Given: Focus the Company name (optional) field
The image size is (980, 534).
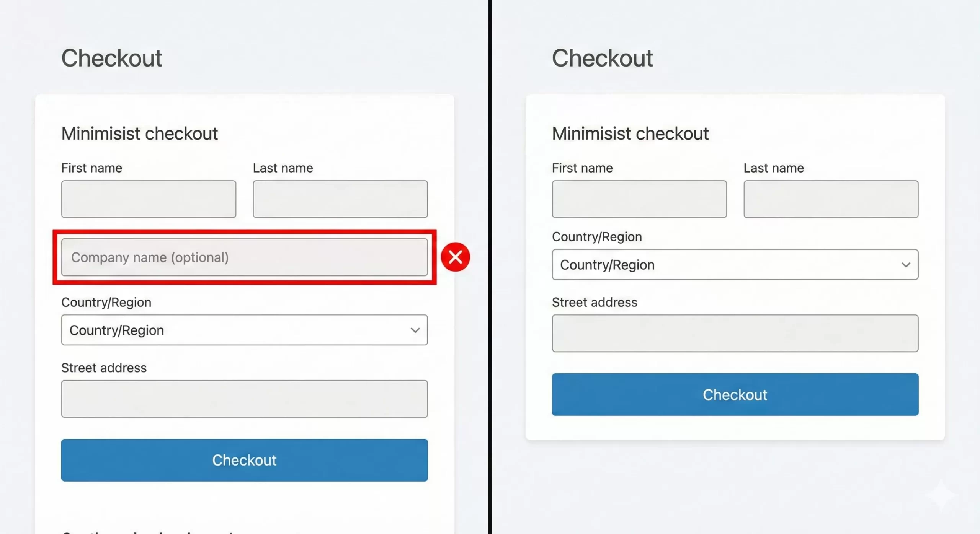Looking at the screenshot, I should (x=244, y=257).
